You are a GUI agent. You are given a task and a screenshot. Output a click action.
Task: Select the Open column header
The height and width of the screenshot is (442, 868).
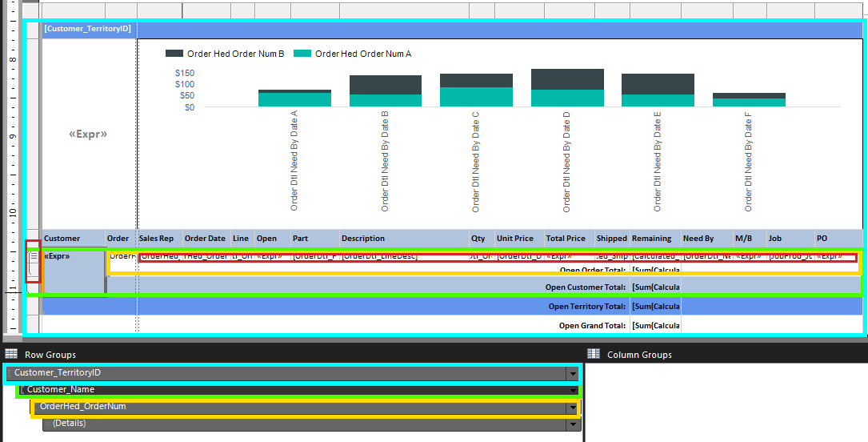tap(272, 238)
